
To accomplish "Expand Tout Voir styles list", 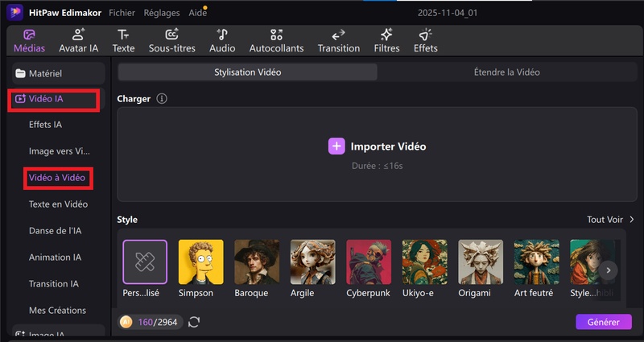I will point(610,219).
